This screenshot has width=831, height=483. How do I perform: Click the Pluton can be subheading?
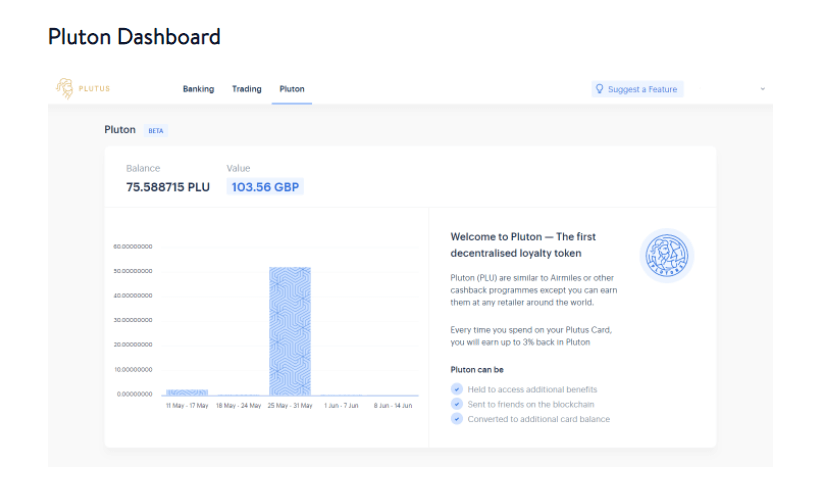[x=477, y=370]
